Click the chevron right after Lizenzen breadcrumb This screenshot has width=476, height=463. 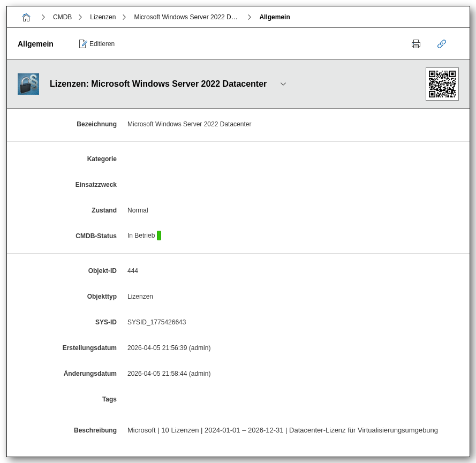click(124, 17)
